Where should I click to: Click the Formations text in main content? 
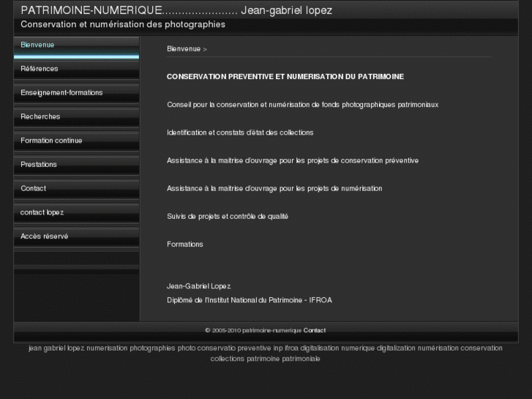tap(185, 244)
